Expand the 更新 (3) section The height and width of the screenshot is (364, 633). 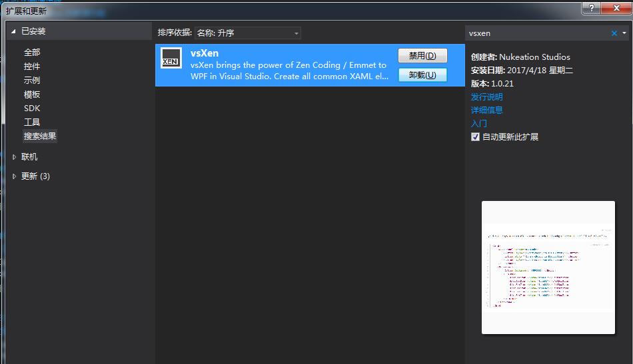[x=14, y=176]
